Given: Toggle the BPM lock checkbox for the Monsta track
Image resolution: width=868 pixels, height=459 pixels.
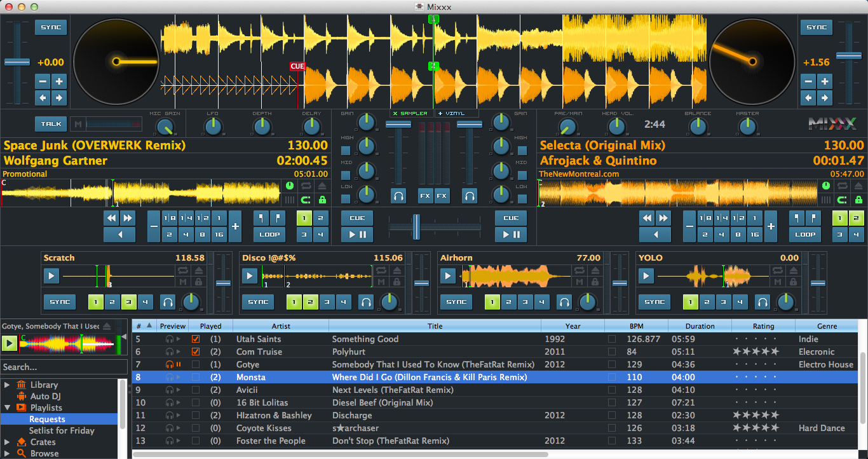Looking at the screenshot, I should coord(612,377).
